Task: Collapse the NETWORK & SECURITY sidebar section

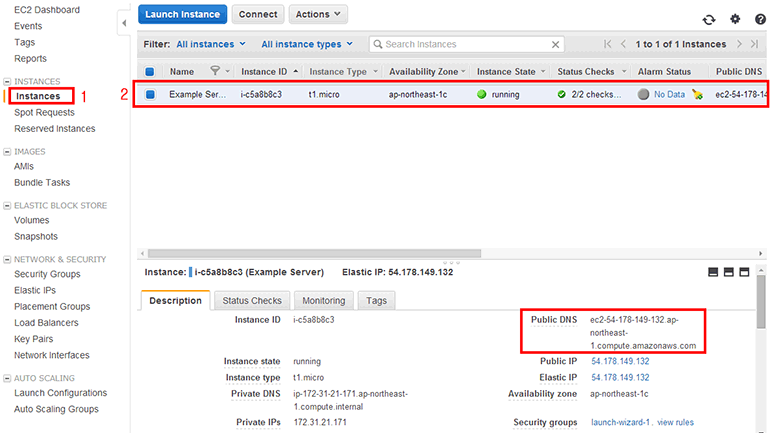Action: (x=8, y=259)
